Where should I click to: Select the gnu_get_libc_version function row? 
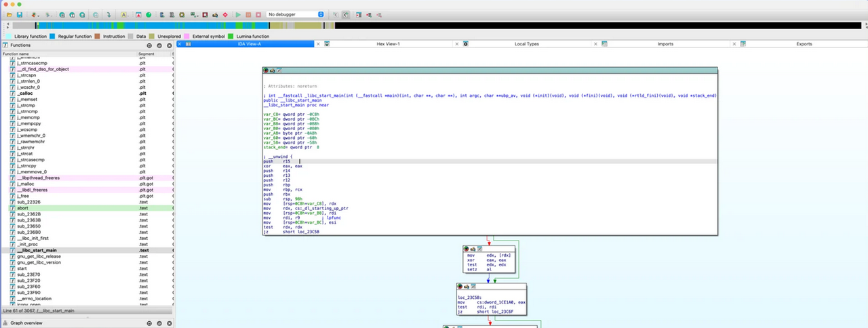click(x=87, y=262)
